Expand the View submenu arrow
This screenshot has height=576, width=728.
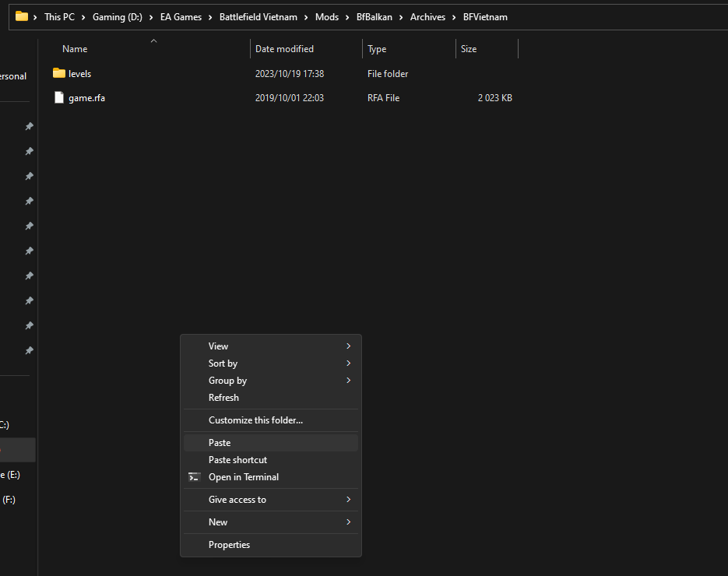(x=348, y=346)
